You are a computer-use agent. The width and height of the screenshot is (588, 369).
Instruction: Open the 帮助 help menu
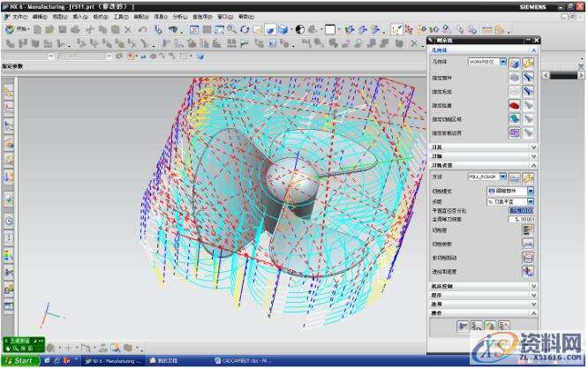[244, 17]
